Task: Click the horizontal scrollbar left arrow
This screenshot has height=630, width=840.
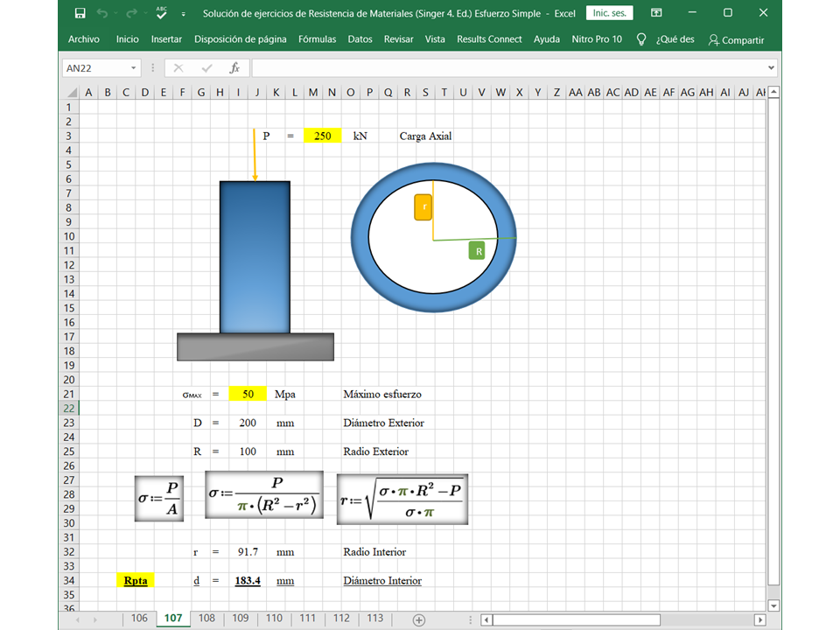Action: 486,619
